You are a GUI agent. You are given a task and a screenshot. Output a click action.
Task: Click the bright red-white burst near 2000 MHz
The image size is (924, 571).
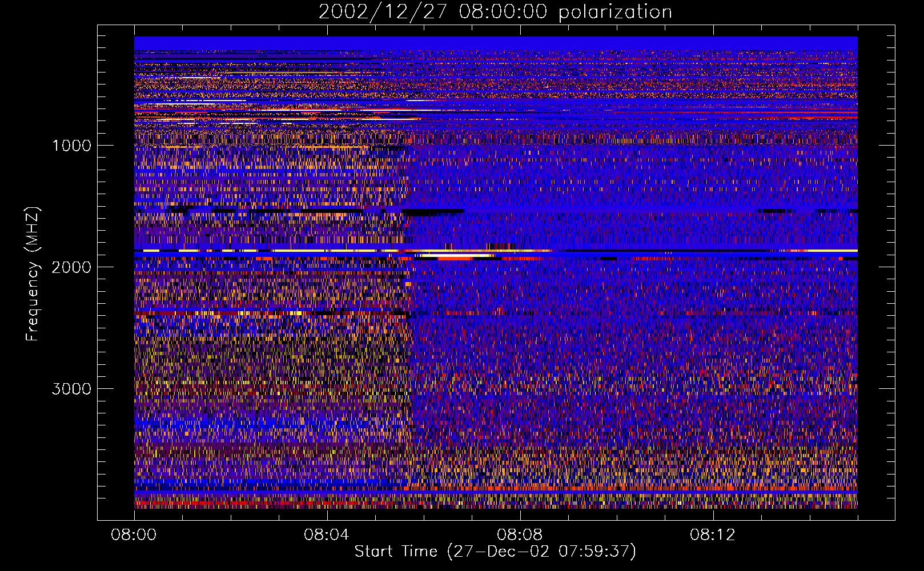click(455, 258)
